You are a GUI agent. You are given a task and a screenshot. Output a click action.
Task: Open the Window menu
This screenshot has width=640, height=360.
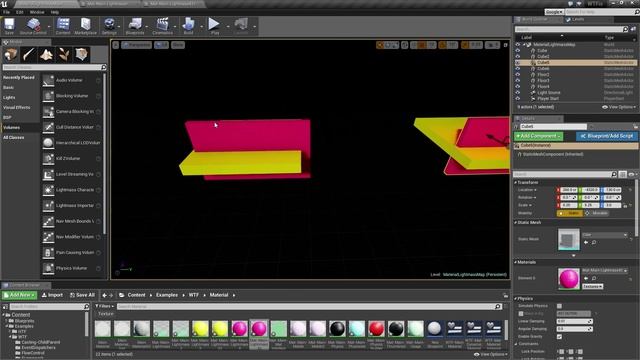click(37, 12)
